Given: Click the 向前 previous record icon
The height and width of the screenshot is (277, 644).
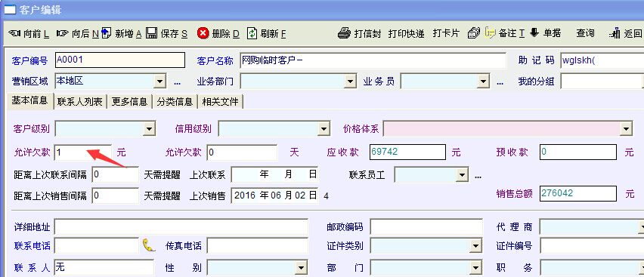Looking at the screenshot, I should [14, 33].
